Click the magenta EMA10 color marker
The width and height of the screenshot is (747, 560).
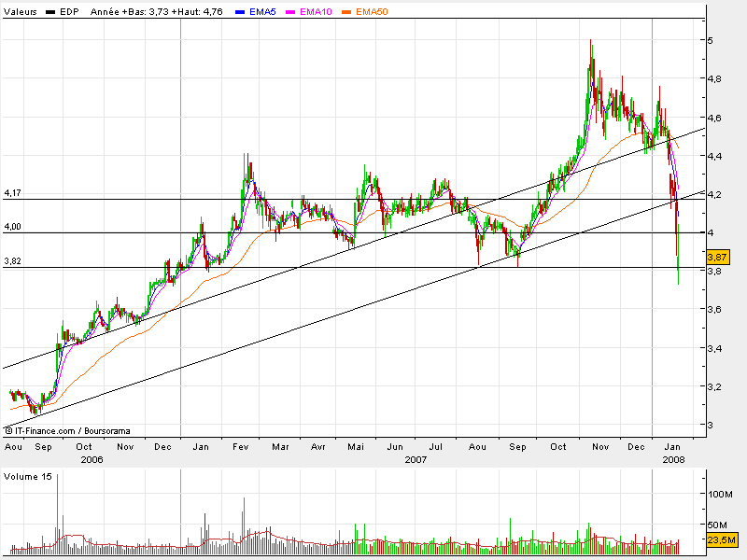[x=290, y=12]
